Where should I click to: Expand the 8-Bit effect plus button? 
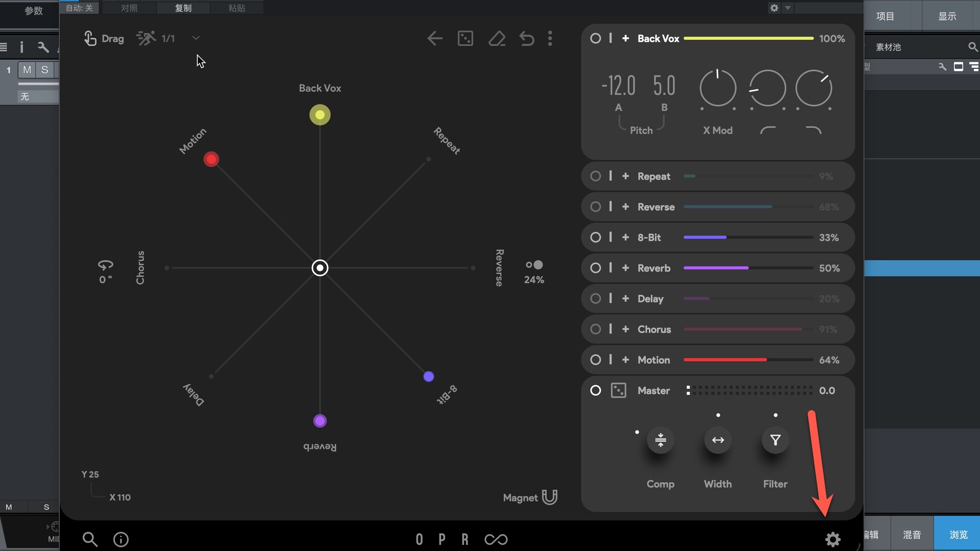tap(625, 237)
